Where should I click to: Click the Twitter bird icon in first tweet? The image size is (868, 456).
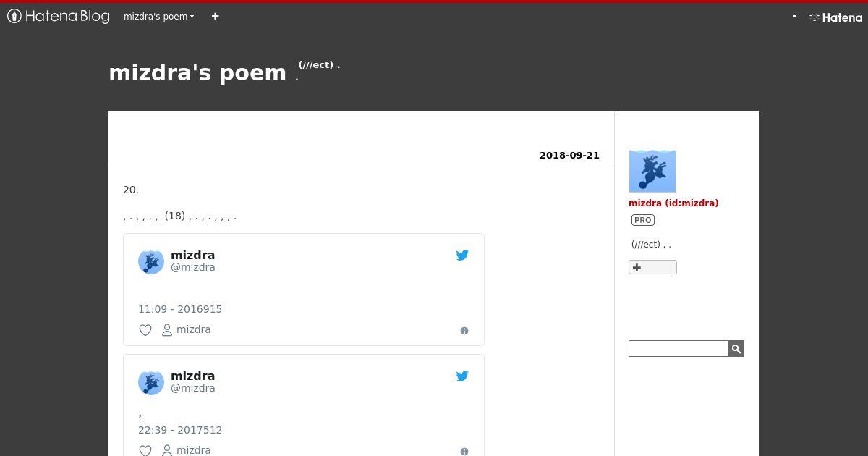(462, 255)
